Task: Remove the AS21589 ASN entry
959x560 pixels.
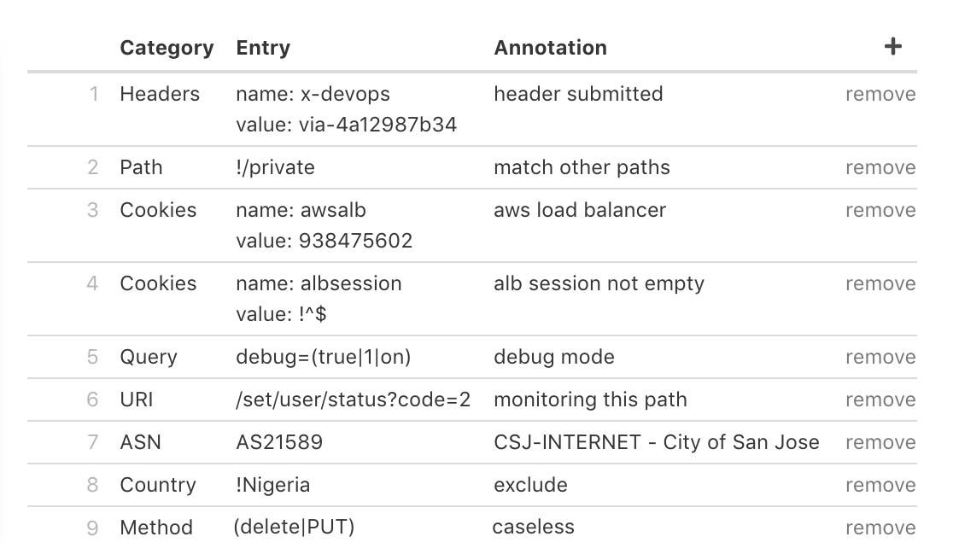Action: click(880, 443)
